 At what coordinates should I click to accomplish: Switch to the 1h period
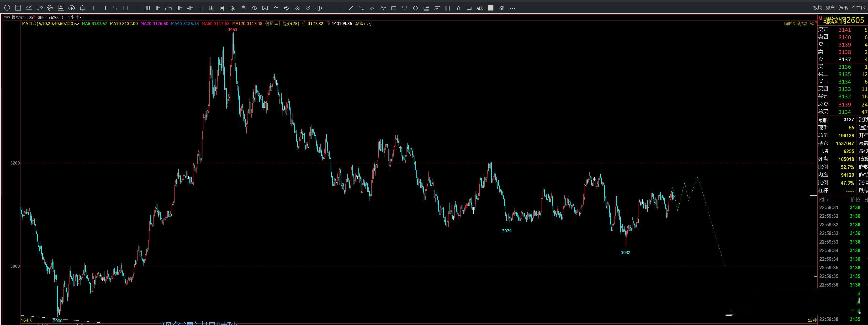(x=158, y=8)
